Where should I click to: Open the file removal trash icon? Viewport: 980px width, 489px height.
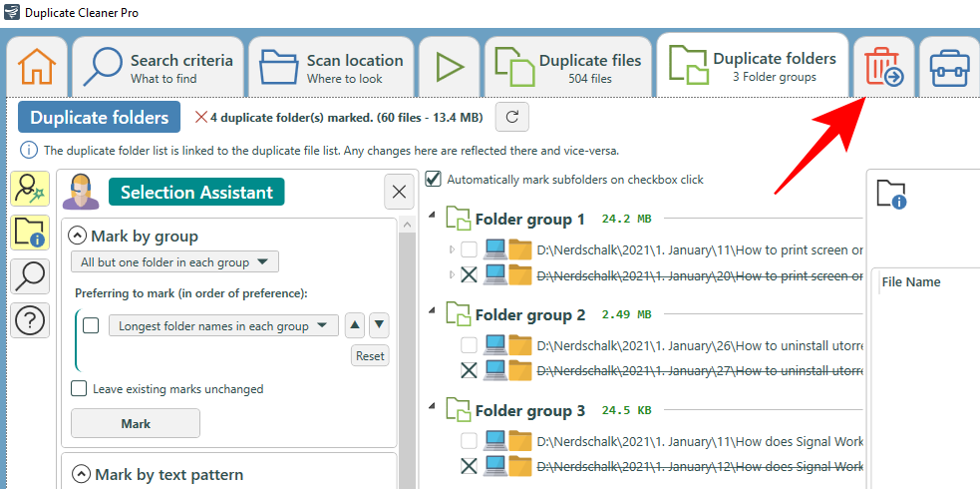point(882,67)
